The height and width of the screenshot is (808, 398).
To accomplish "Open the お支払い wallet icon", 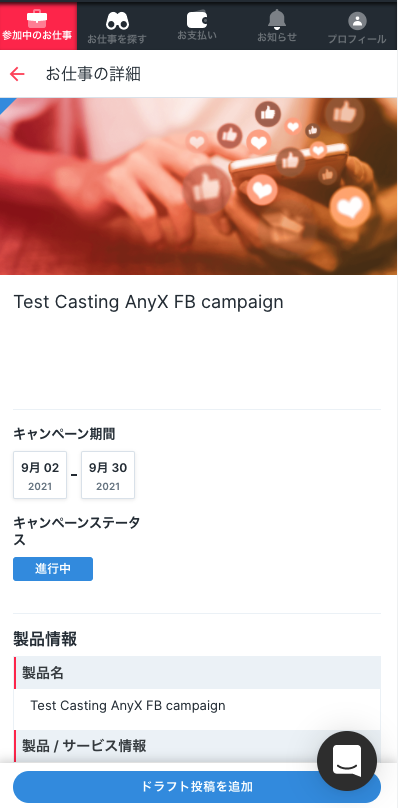I will tap(196, 20).
